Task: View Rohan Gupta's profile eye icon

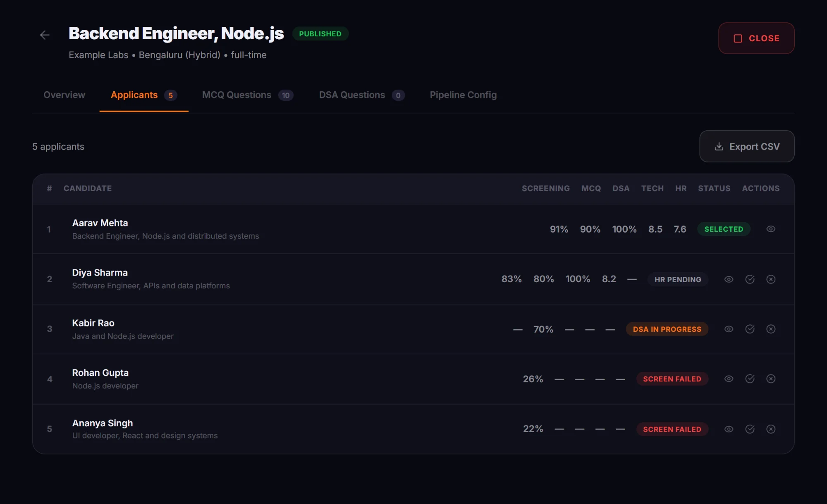Action: point(729,379)
